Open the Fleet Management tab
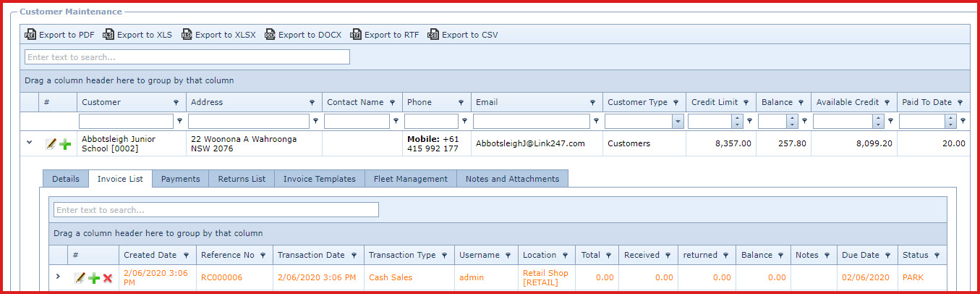The image size is (980, 294). pos(410,179)
